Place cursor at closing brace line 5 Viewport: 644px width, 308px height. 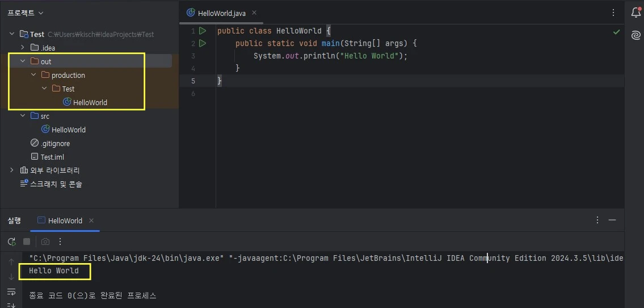220,81
